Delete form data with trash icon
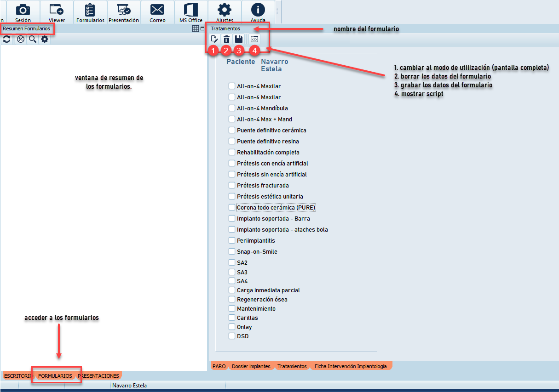Viewport: 559px width, 392px height. 226,39
